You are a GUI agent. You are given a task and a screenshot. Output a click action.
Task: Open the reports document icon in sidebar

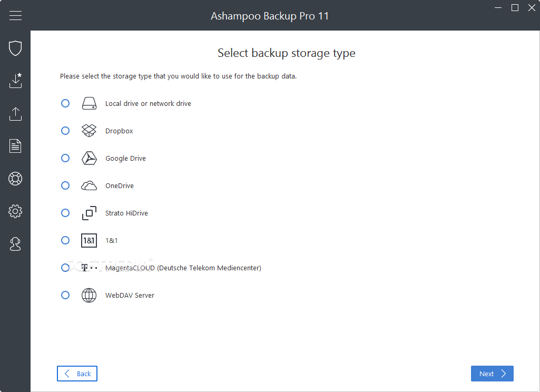click(x=15, y=146)
